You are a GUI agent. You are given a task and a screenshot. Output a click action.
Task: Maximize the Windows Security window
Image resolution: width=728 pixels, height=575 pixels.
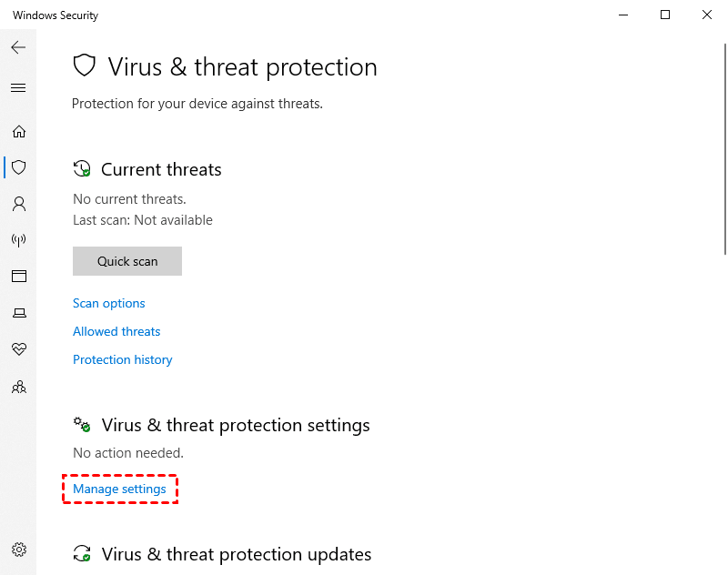(x=665, y=15)
